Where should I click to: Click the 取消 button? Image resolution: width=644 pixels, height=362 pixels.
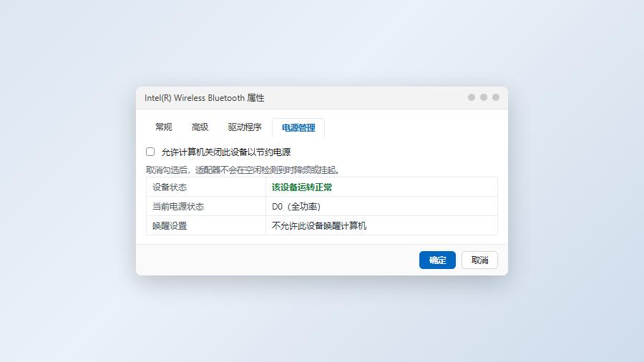tap(479, 260)
